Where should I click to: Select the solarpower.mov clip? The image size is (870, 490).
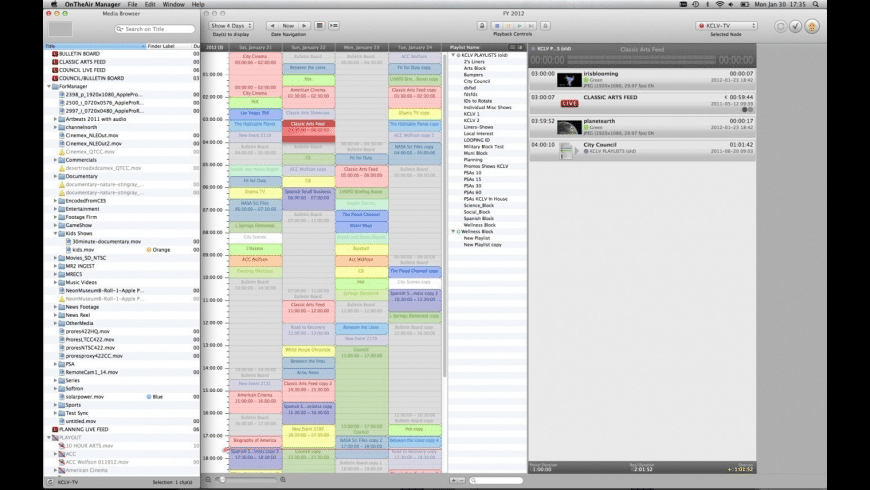click(x=84, y=397)
